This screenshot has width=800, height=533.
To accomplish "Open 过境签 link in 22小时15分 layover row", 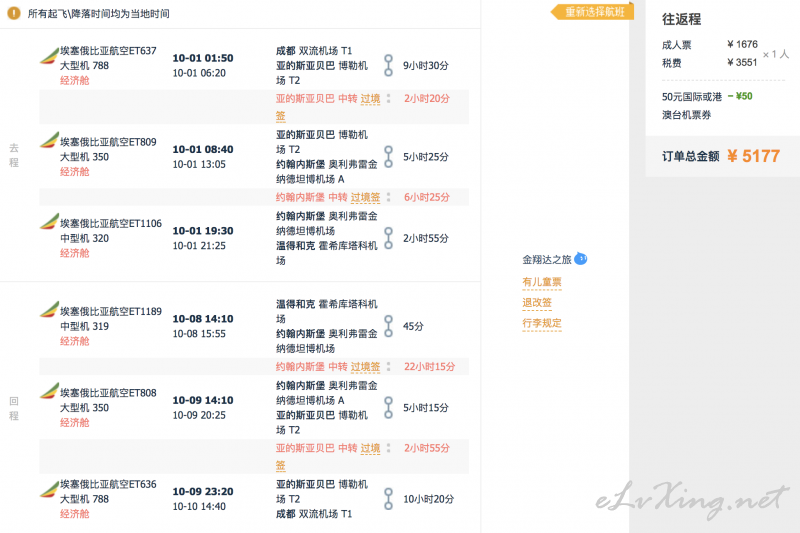I will (x=365, y=366).
